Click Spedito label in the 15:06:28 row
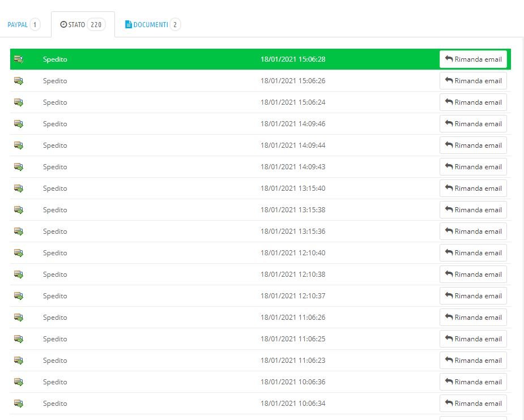 pyautogui.click(x=55, y=59)
